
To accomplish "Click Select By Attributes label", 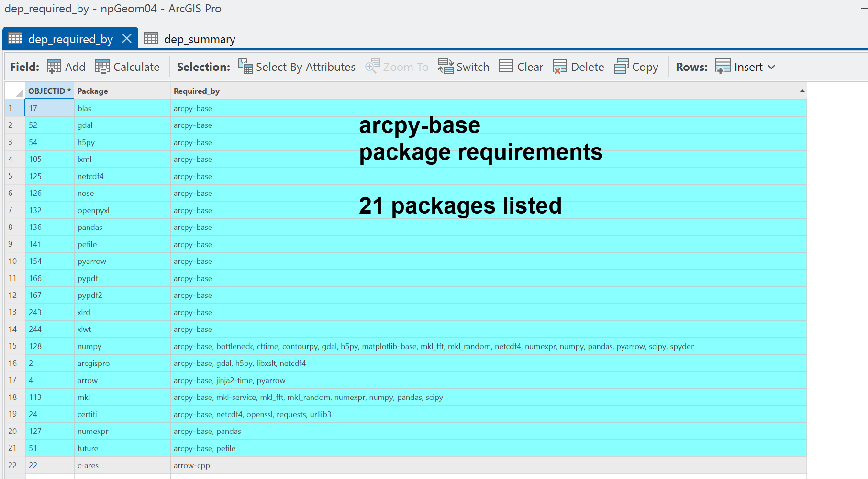I will (306, 67).
